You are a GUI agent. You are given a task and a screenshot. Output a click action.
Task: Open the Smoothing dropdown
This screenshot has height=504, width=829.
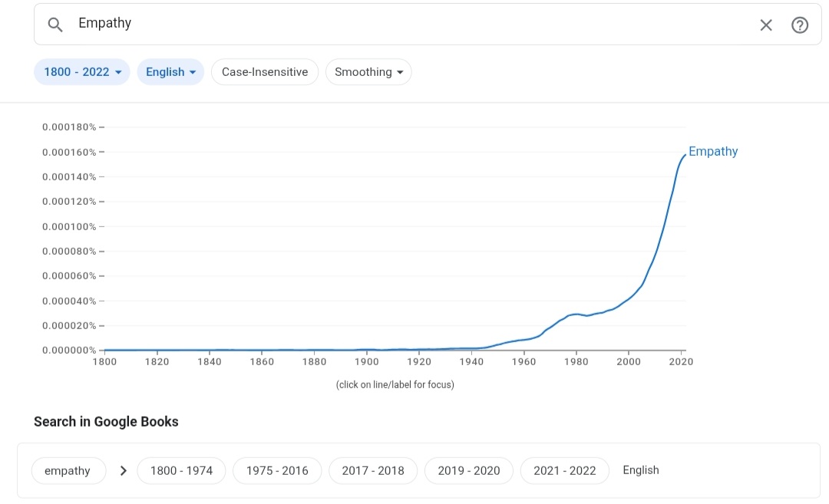[368, 72]
